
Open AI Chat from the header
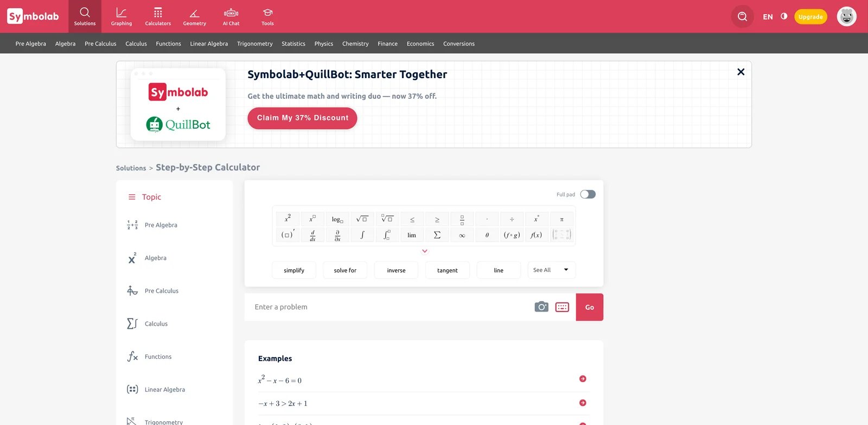pos(231,16)
